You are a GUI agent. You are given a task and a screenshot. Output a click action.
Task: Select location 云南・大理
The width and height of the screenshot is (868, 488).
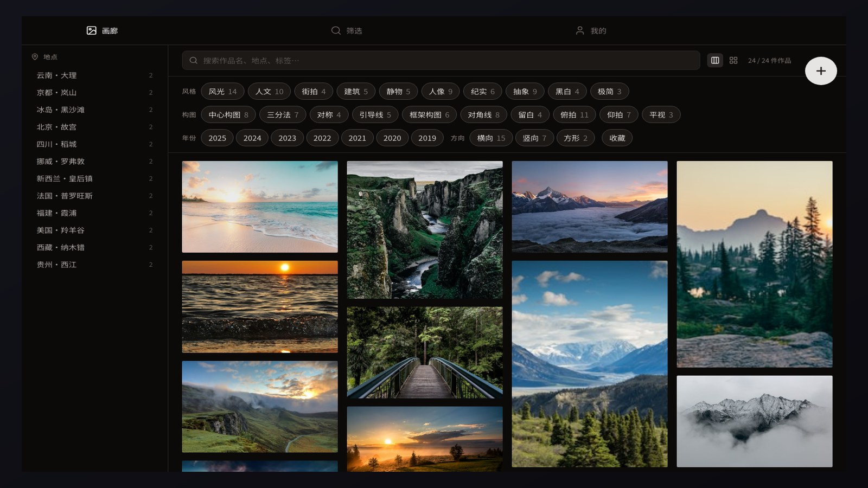tap(94, 75)
